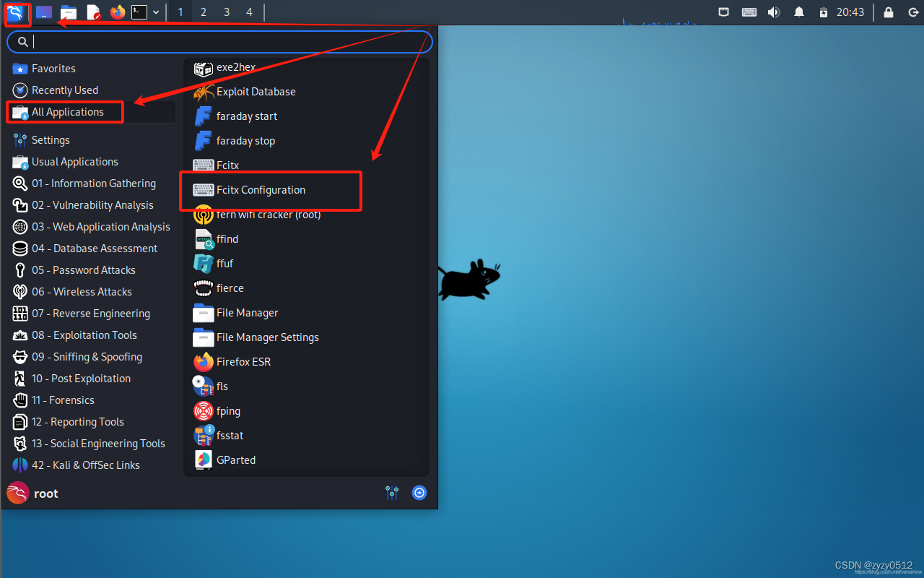The height and width of the screenshot is (578, 924).
Task: Launch Exploit Database
Action: point(307,92)
